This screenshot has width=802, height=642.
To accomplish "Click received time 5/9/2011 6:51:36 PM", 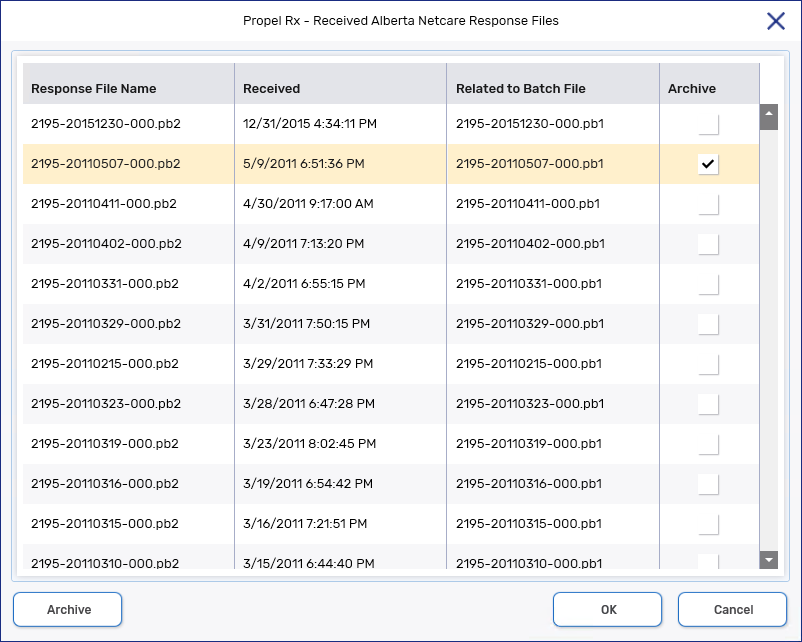I will coord(304,164).
